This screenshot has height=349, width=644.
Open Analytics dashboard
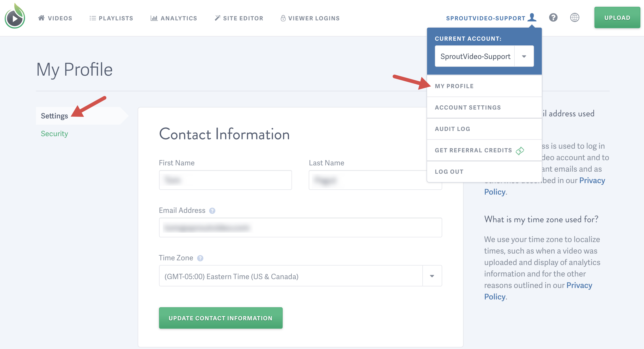[173, 18]
